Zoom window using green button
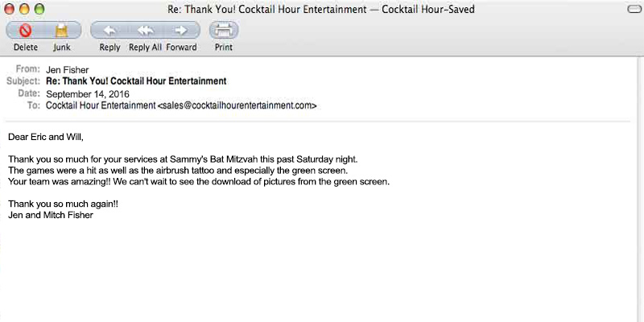Viewport: 644px width, 322px height. (x=39, y=9)
